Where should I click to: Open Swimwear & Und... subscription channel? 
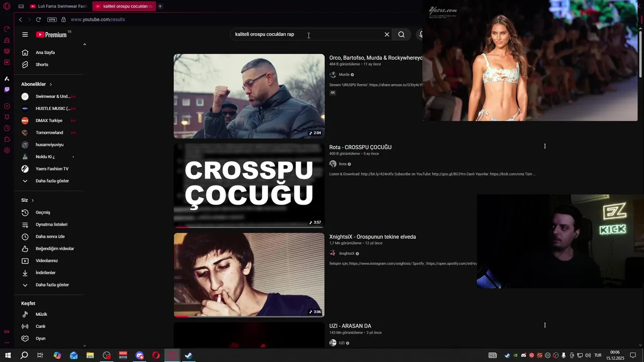click(x=49, y=97)
